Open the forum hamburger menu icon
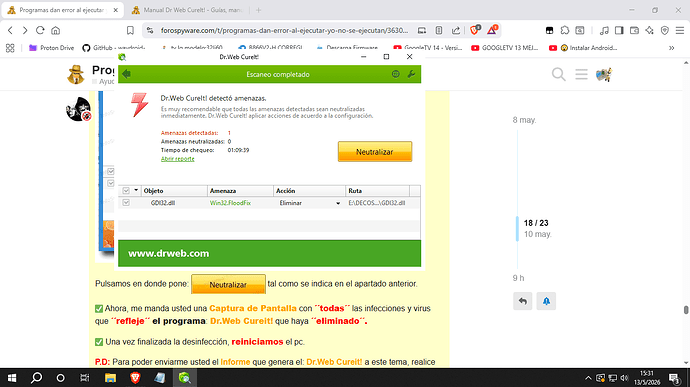Screen dimensions: 690x387 pos(581,74)
